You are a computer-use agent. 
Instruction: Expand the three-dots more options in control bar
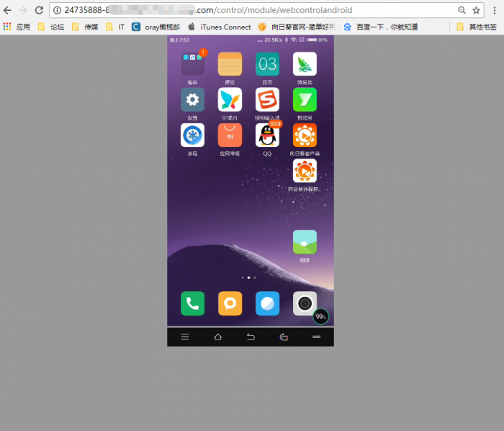click(x=316, y=337)
